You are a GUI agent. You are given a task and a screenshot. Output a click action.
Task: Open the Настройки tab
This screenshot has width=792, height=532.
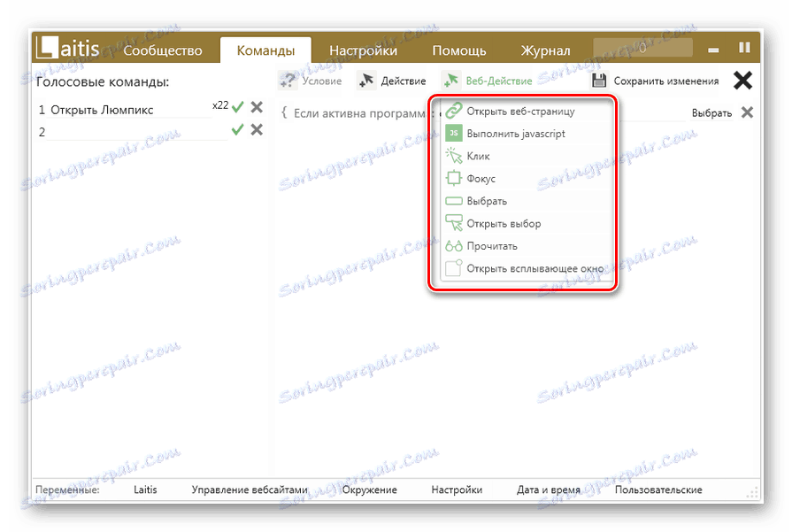[363, 50]
